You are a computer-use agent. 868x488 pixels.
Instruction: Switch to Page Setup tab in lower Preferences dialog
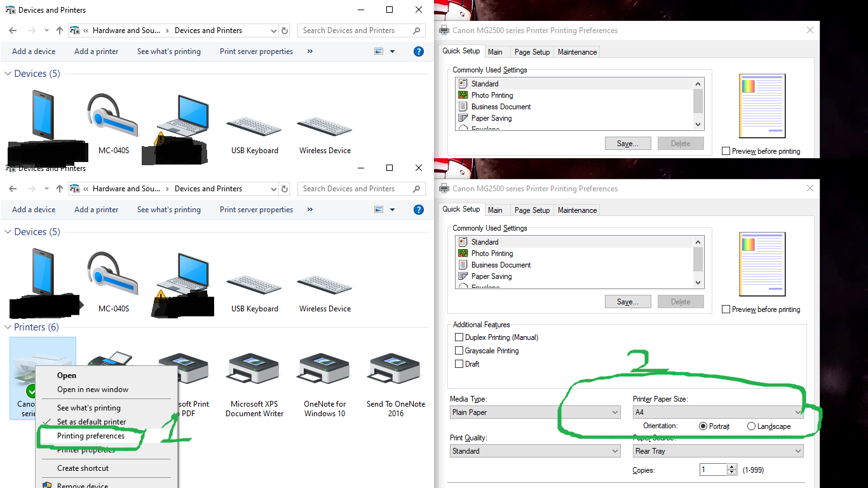532,210
